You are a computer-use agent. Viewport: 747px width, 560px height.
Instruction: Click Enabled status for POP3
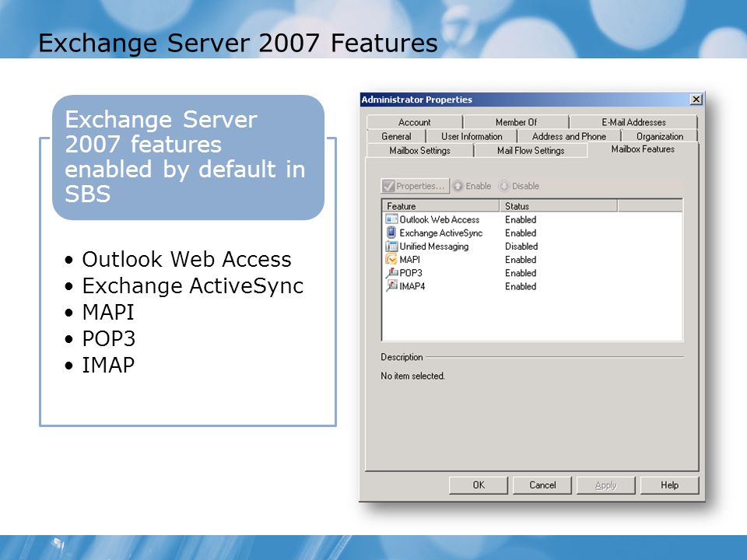(x=521, y=273)
